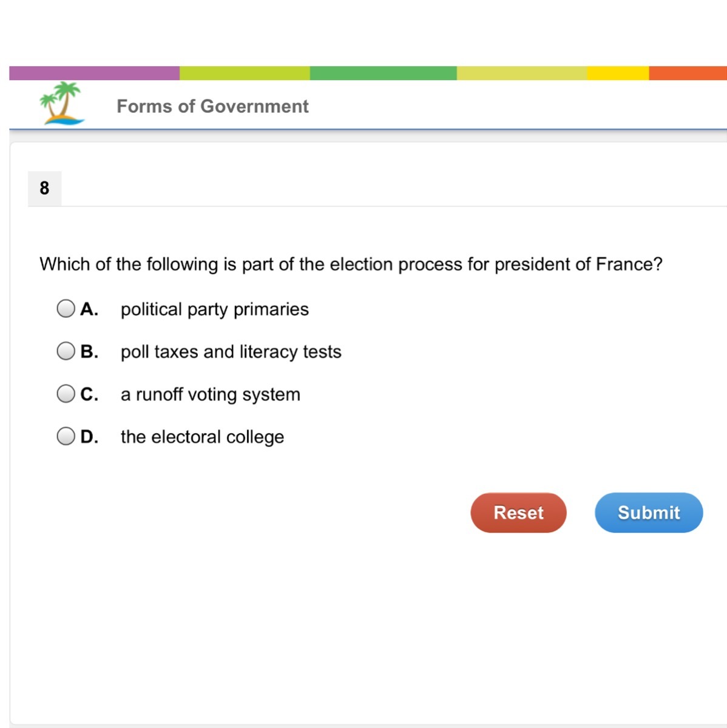Select the "political party primaries" answer text
This screenshot has width=727, height=728.
215,309
